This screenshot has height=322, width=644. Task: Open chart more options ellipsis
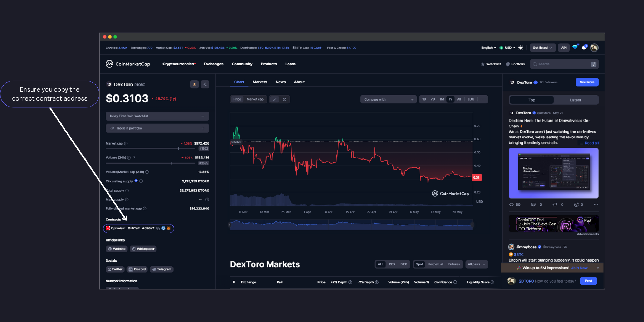pos(483,99)
